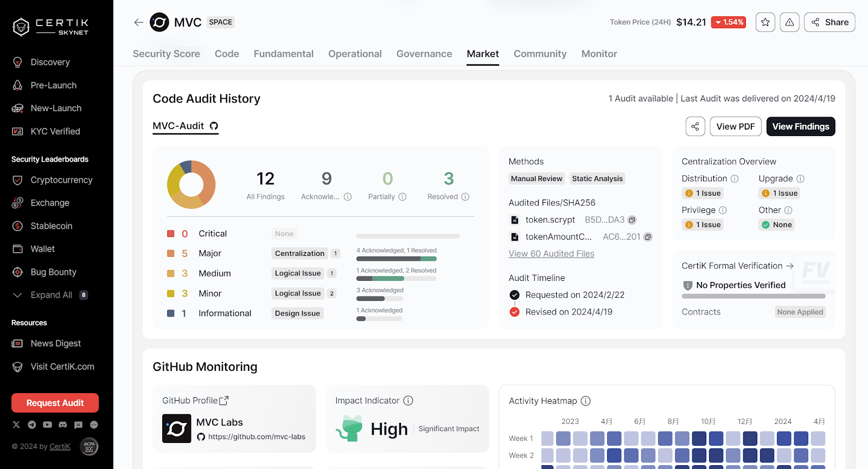Screen dimensions: 868x469
Task: Select the MVC-Audit tab
Action: pos(186,126)
